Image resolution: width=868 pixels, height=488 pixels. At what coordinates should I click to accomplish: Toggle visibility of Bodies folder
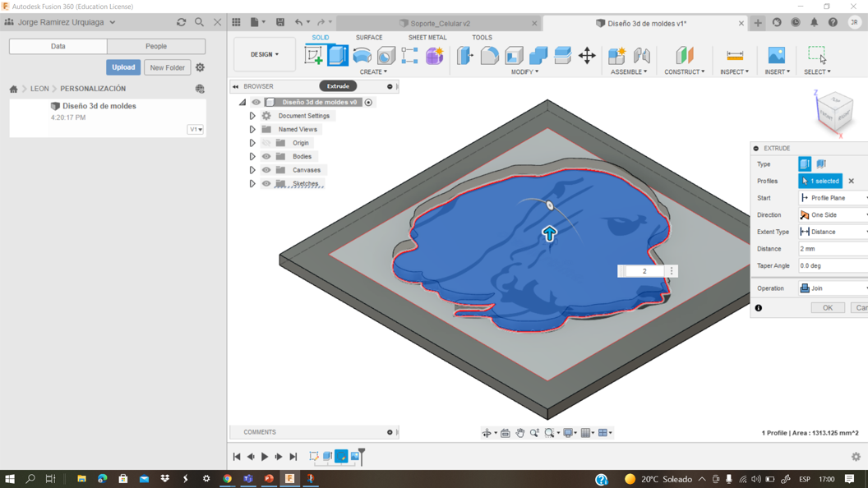coord(266,157)
